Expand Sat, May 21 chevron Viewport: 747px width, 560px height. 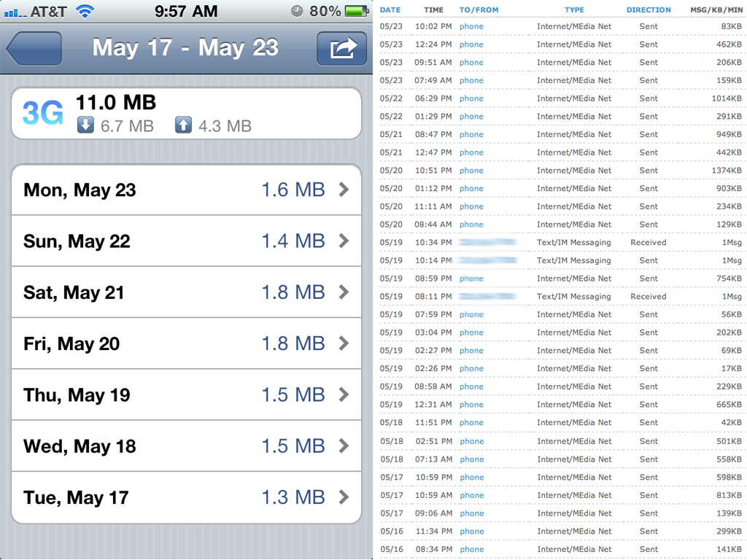(344, 292)
